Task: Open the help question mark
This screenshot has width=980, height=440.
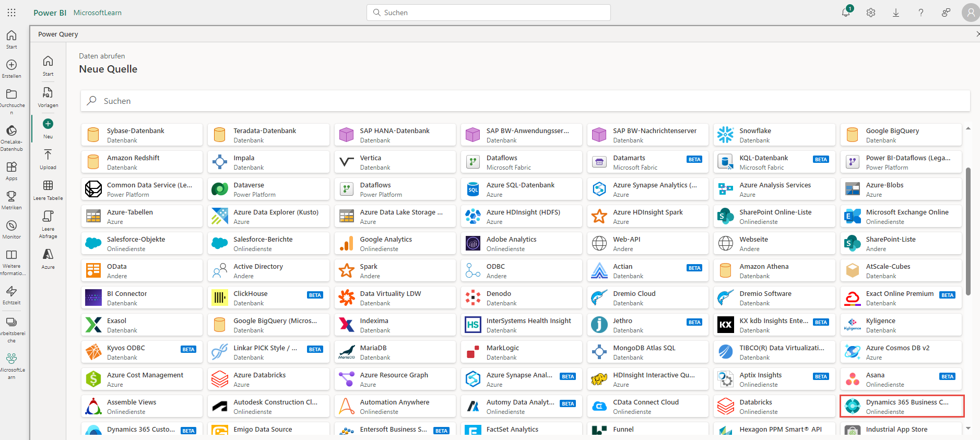Action: tap(921, 13)
